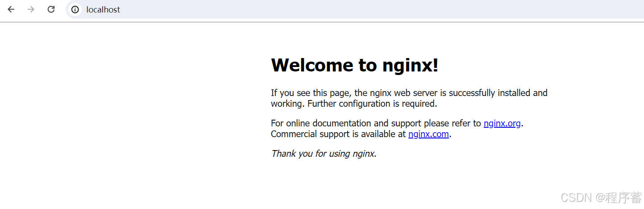This screenshot has height=209, width=644.
Task: Click 'Commercial support is available at' text
Action: pyautogui.click(x=338, y=134)
